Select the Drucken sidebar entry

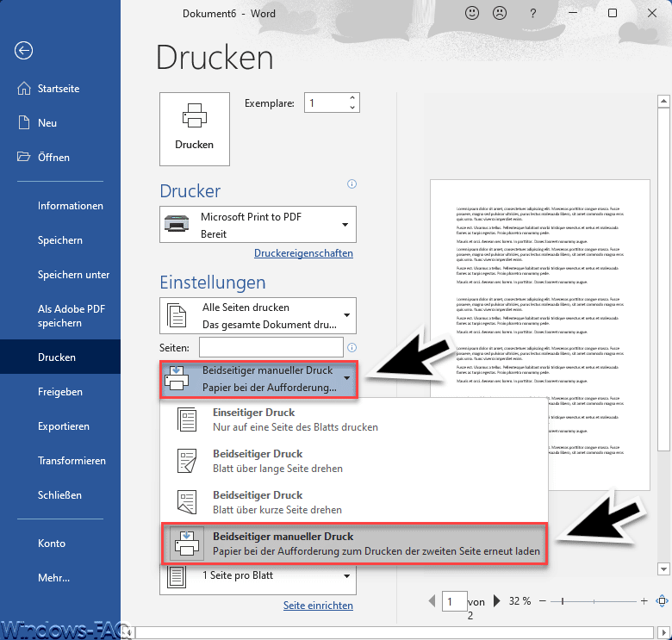pos(60,357)
